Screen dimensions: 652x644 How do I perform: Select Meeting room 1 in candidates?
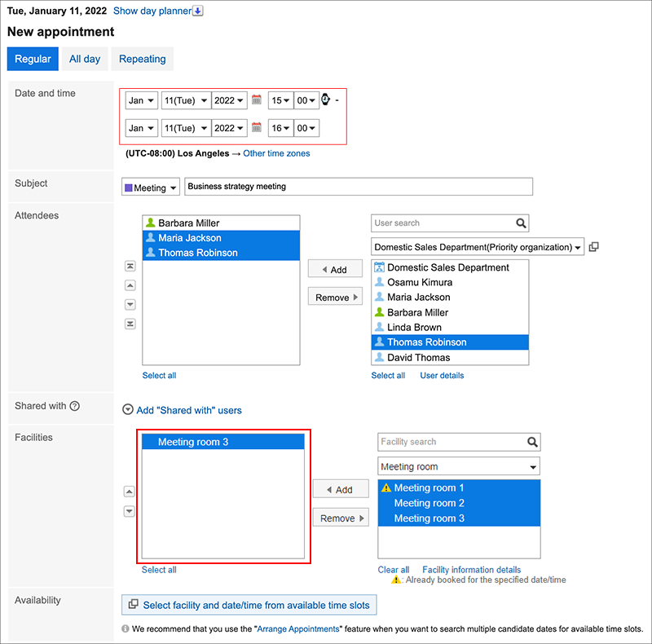[459, 487]
